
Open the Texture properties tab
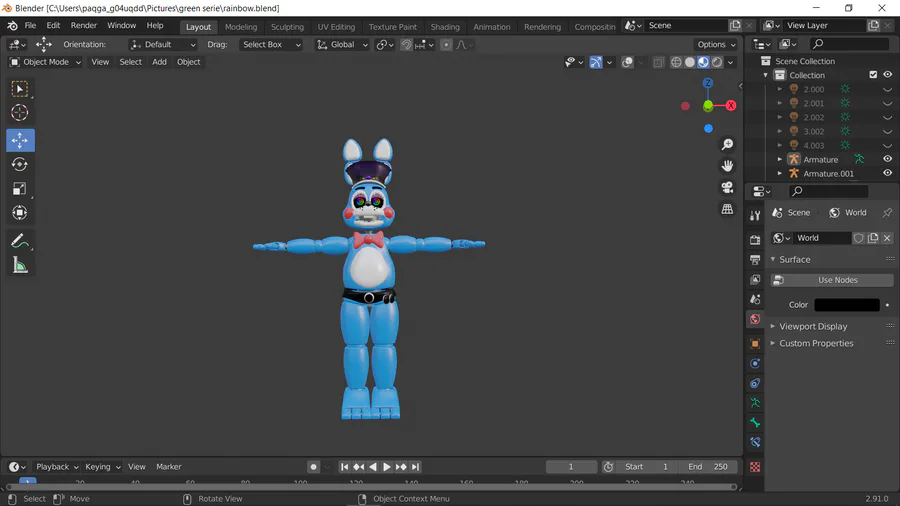point(755,467)
